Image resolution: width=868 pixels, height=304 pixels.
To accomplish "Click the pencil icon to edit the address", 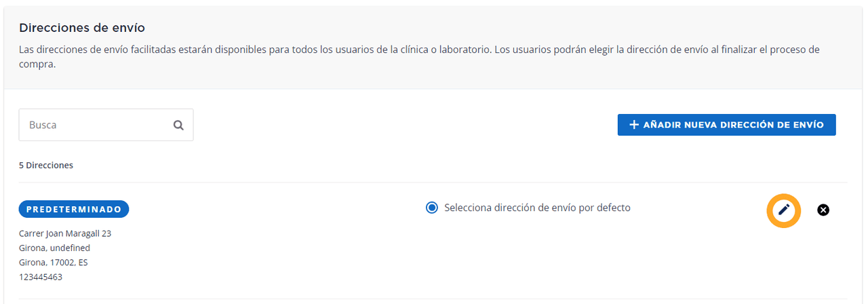I will pyautogui.click(x=784, y=210).
